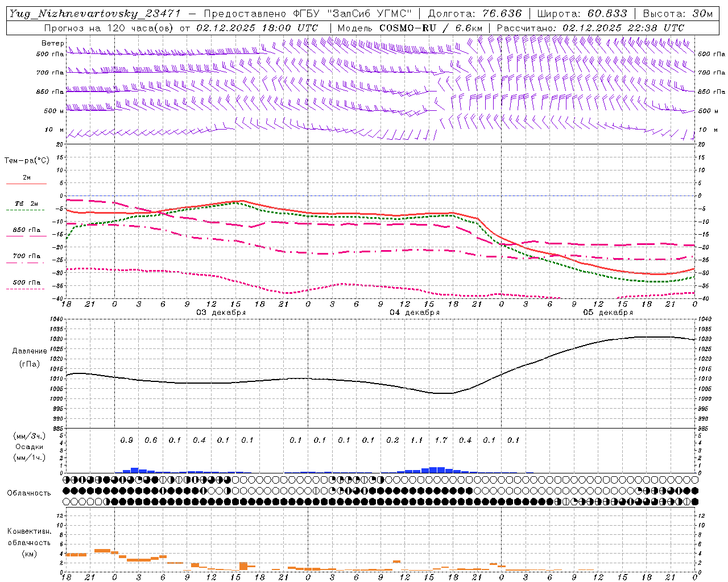The height and width of the screenshot is (582, 728).
Task: Click the 0.6 precipitation value
Action: click(151, 440)
